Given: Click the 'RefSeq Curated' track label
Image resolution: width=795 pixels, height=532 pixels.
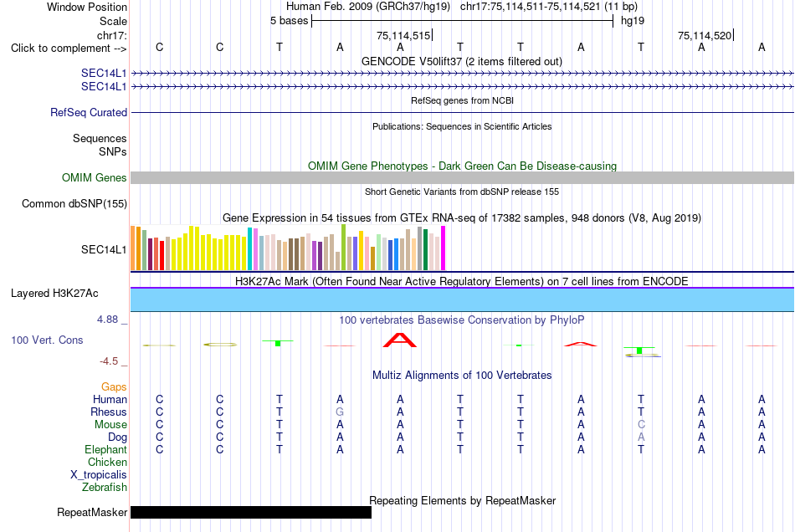Looking at the screenshot, I should pyautogui.click(x=89, y=112).
